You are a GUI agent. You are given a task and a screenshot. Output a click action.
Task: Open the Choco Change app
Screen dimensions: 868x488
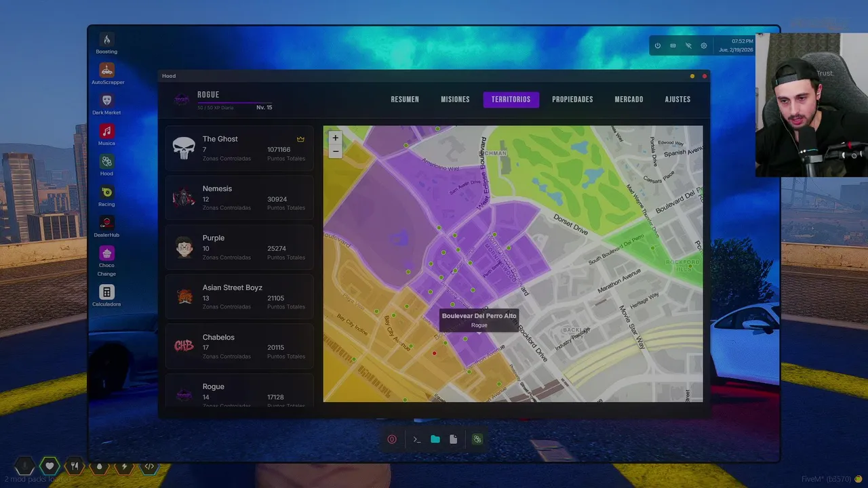(106, 253)
